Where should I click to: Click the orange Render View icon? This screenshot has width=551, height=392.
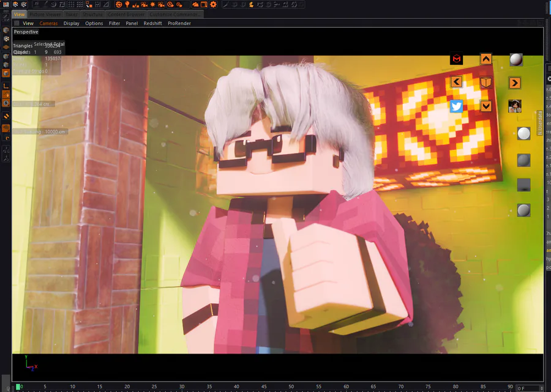[x=119, y=4]
